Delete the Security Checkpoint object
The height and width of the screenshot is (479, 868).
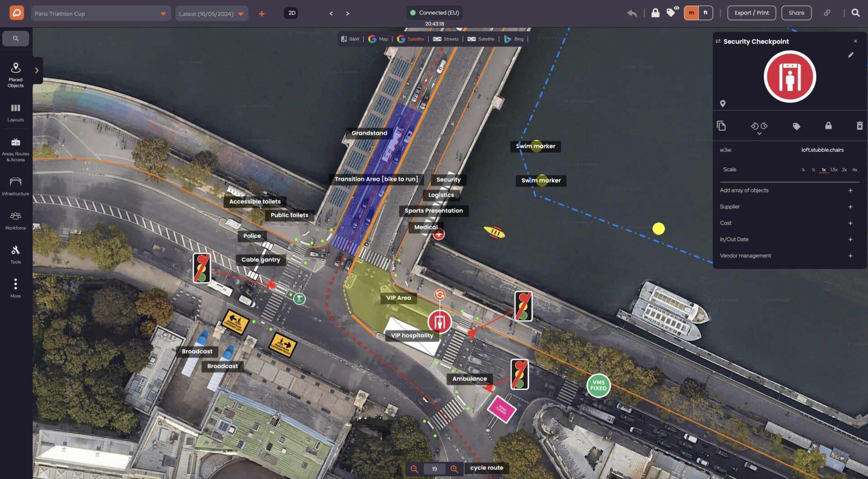click(859, 126)
